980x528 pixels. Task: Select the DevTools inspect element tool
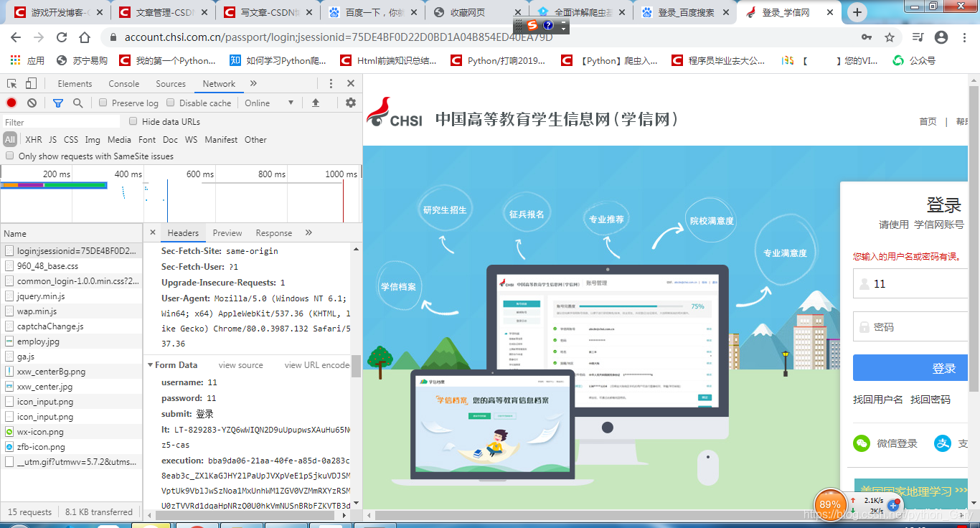click(11, 84)
